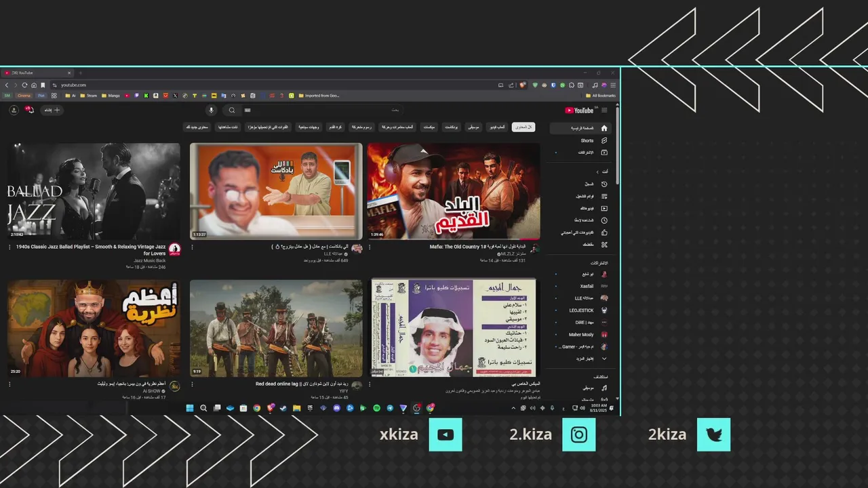Open the Ballad Jazz video thumbnail
This screenshot has width=868, height=488.
pyautogui.click(x=94, y=190)
